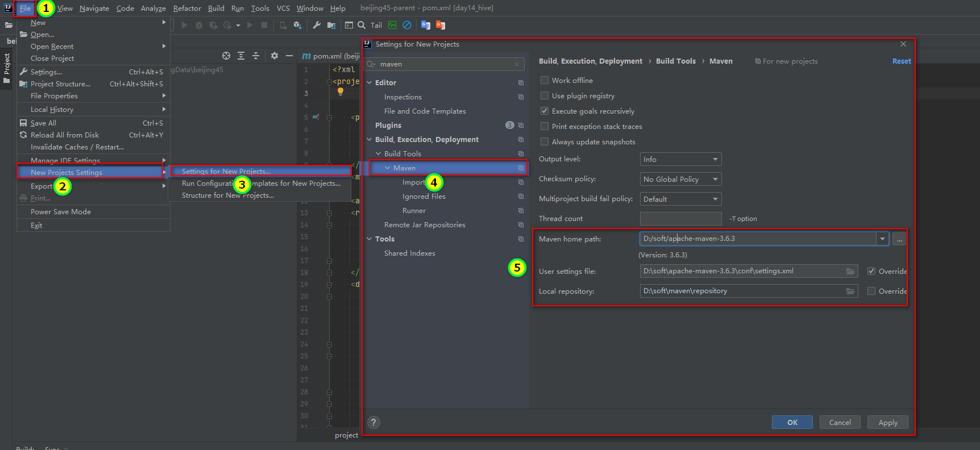This screenshot has width=980, height=450.
Task: Click the Stop square toolbar icon
Action: [x=264, y=25]
